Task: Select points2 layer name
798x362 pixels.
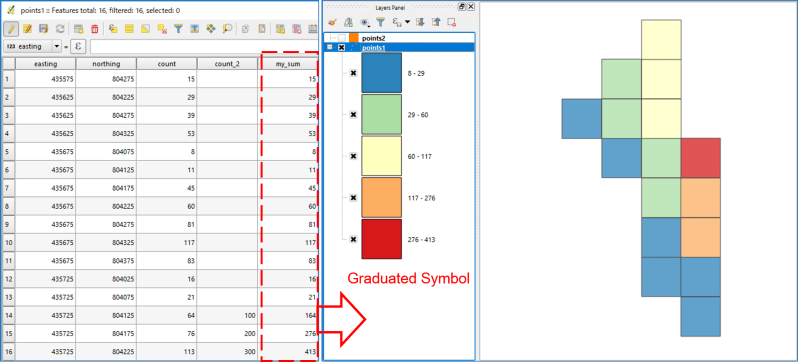Action: (x=374, y=38)
